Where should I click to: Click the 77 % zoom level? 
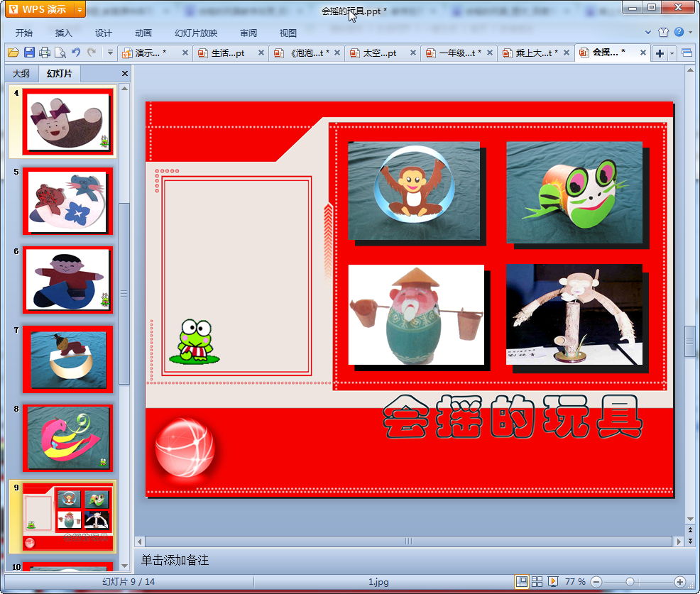pos(575,581)
